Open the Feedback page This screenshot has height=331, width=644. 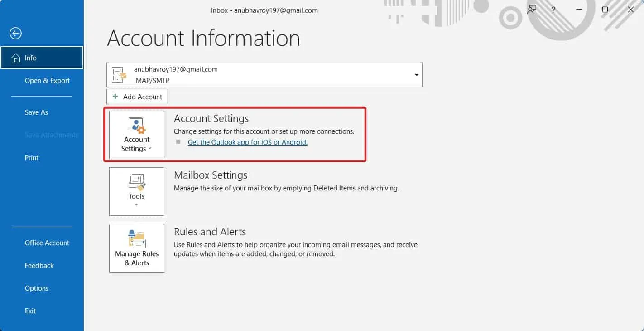coord(39,266)
